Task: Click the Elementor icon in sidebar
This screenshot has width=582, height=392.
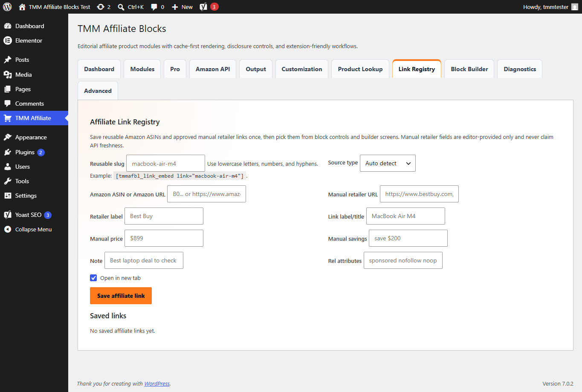Action: coord(8,40)
